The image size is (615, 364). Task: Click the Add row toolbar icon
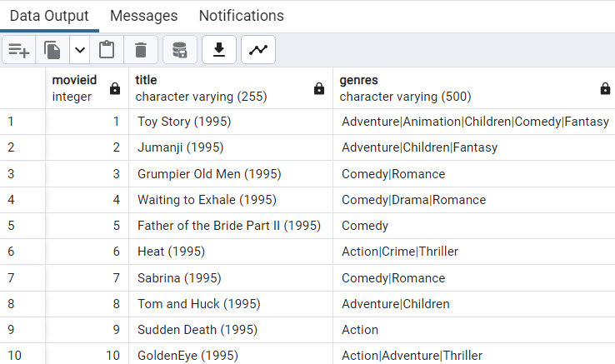[18, 50]
